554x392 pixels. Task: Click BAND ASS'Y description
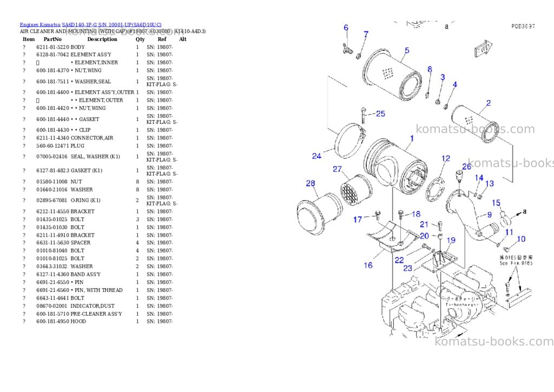coord(85,275)
